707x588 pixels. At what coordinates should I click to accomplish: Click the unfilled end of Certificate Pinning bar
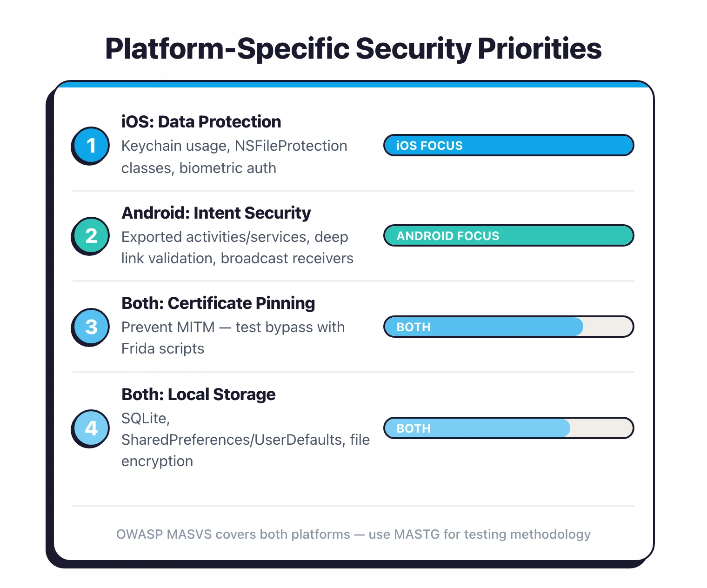tap(607, 327)
